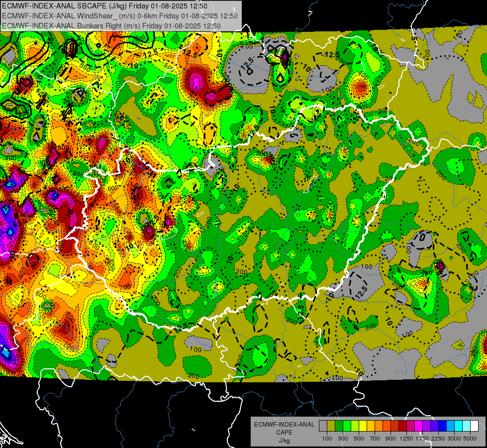Select the bright magenta legend swatch
This screenshot has width=487, height=448.
(419, 426)
